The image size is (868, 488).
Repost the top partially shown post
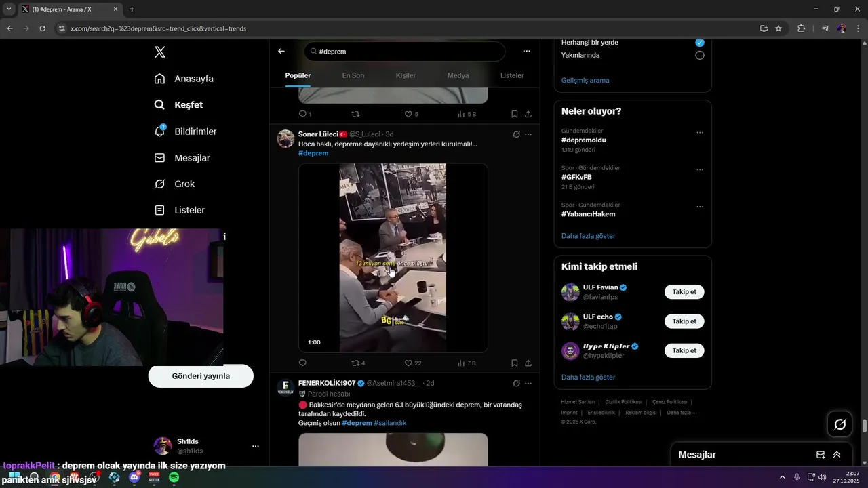(x=355, y=114)
